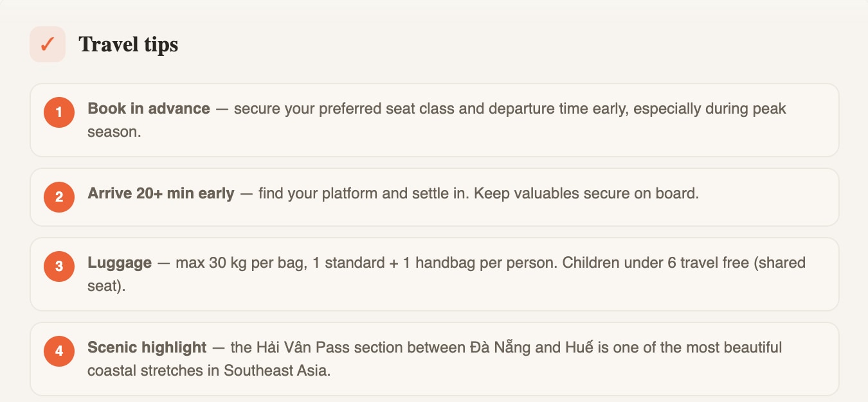Select the "Luggage" bold title
This screenshot has width=868, height=402.
(120, 263)
